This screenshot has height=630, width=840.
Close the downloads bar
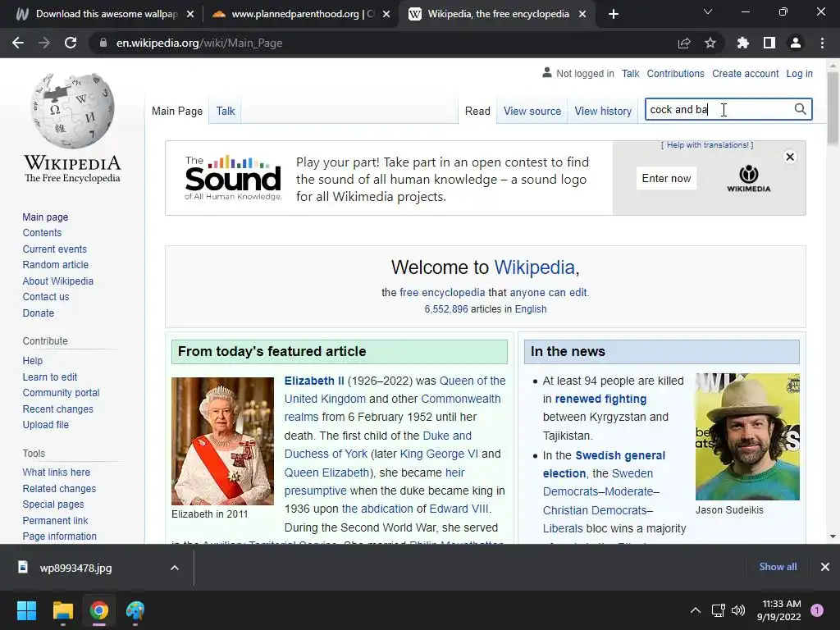825,567
